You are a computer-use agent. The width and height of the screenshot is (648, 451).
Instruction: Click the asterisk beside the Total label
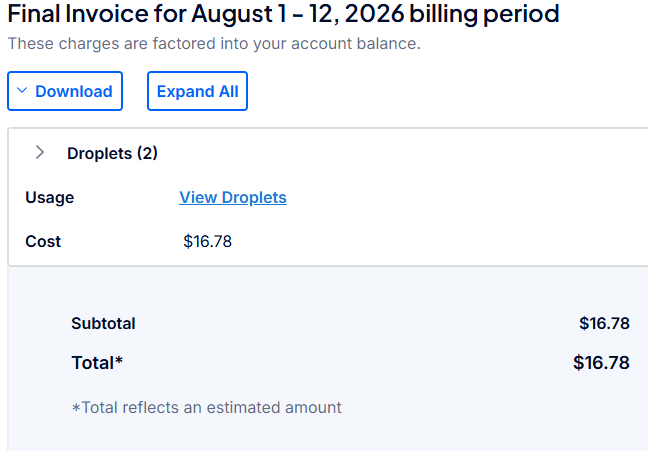pyautogui.click(x=119, y=360)
